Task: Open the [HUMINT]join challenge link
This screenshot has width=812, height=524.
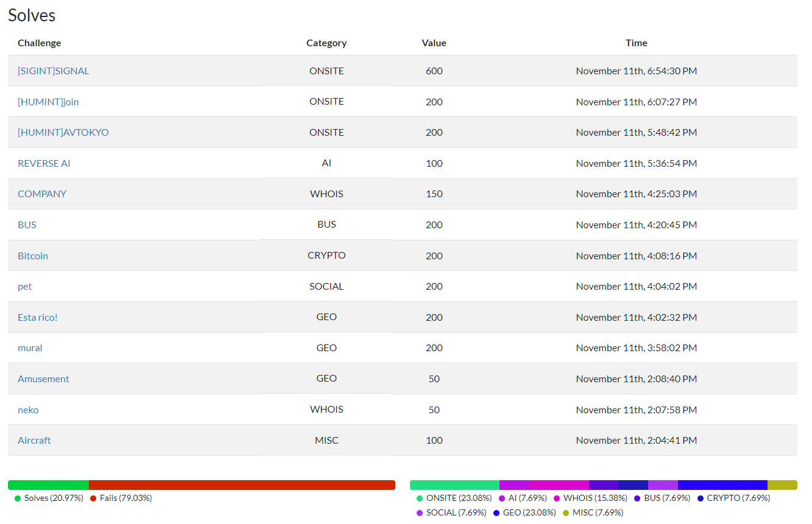Action: (x=48, y=102)
